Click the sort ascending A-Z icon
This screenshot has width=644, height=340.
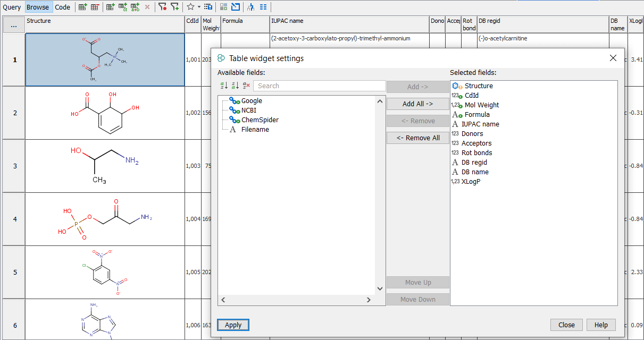223,86
